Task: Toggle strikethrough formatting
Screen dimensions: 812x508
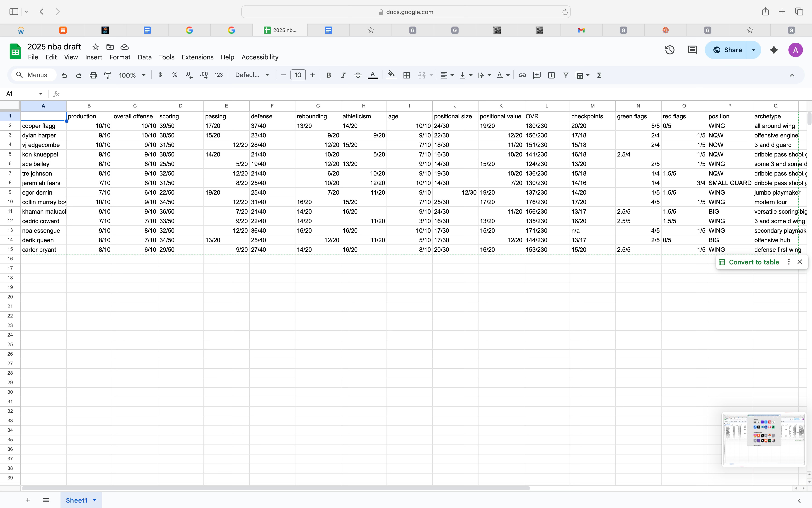Action: (x=358, y=75)
